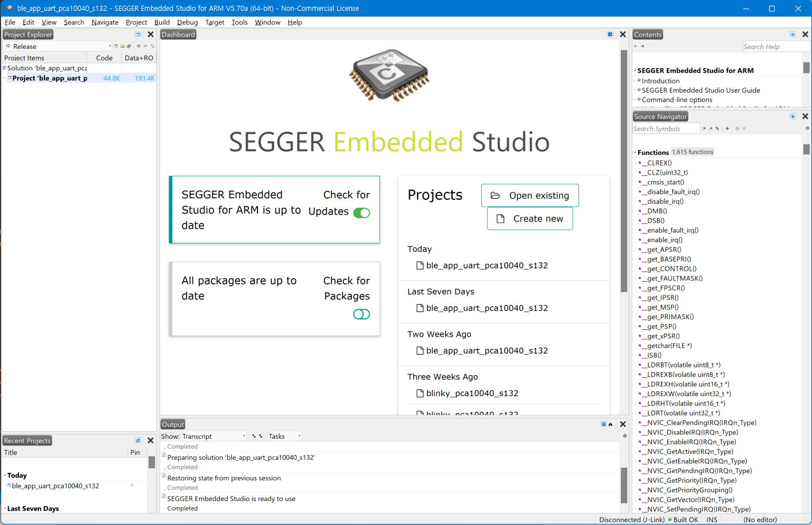
Task: Open the Navigate menu
Action: click(x=105, y=22)
